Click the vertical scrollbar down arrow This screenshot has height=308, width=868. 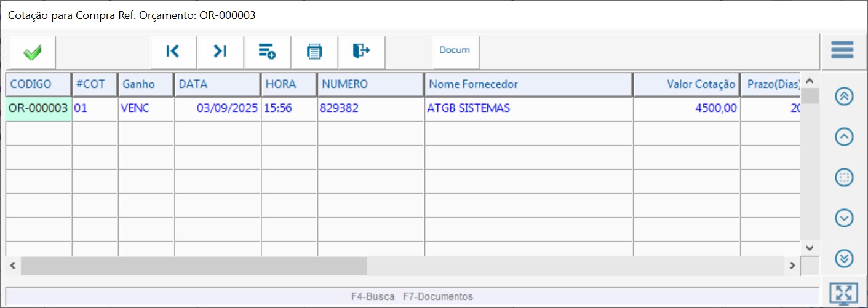[x=809, y=248]
